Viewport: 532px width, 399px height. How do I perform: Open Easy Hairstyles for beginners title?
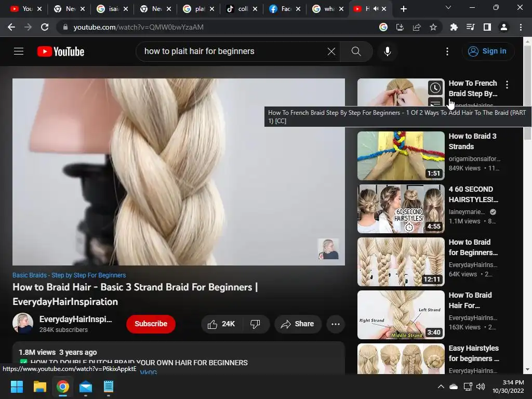[474, 353]
